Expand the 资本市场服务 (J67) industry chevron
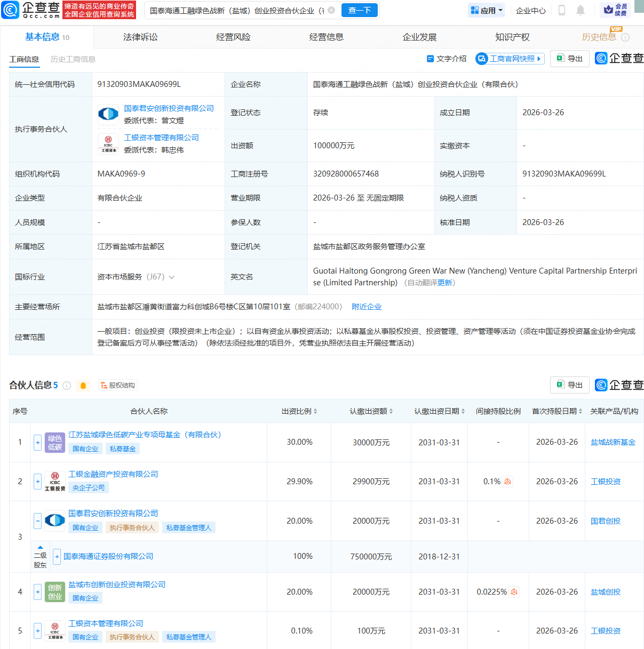 coord(172,277)
